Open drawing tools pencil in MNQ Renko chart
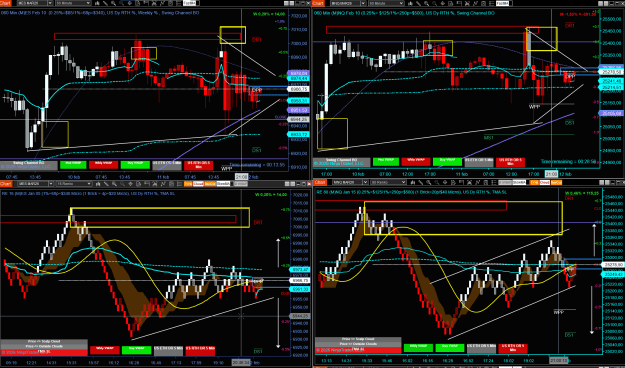625x368 pixels. [x=421, y=182]
